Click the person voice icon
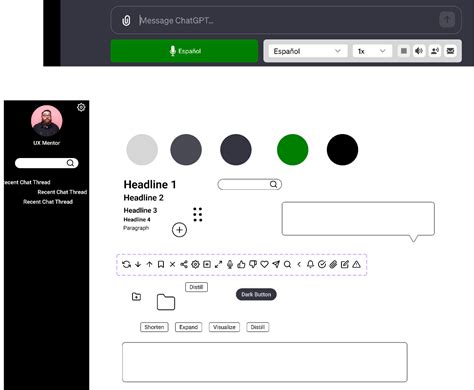Image resolution: width=474 pixels, height=390 pixels. [x=435, y=51]
